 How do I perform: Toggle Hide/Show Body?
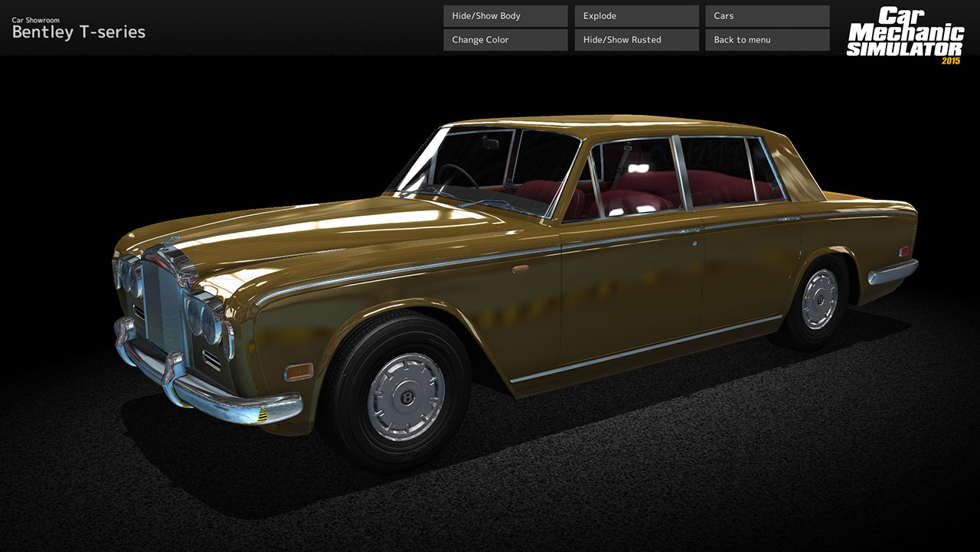[505, 15]
